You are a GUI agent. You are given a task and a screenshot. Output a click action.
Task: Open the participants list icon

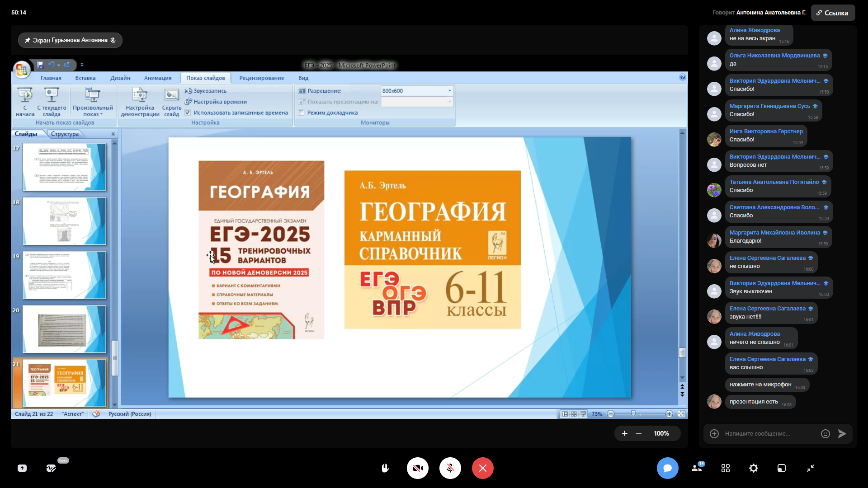click(697, 468)
